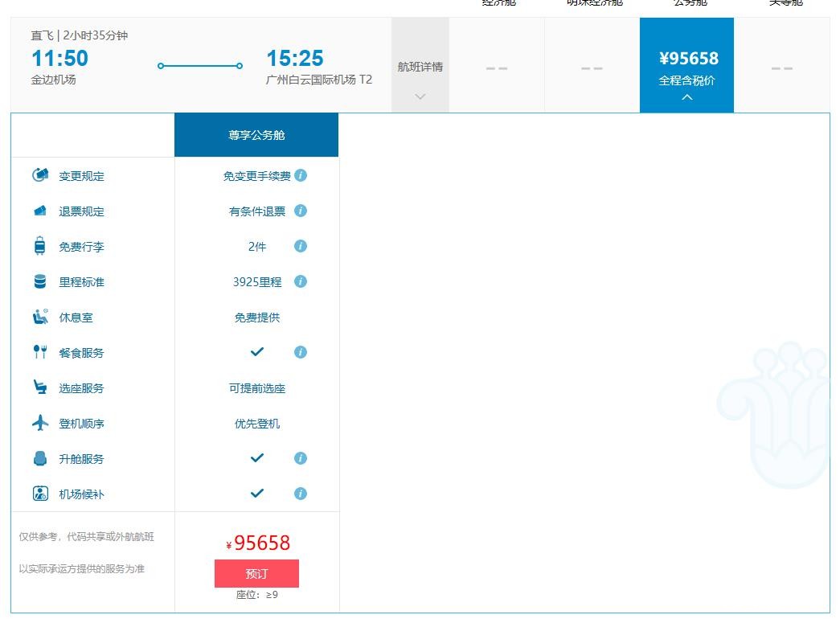Screen dimensions: 840x623
Task: Click the 退票规定 label
Action: click(81, 211)
